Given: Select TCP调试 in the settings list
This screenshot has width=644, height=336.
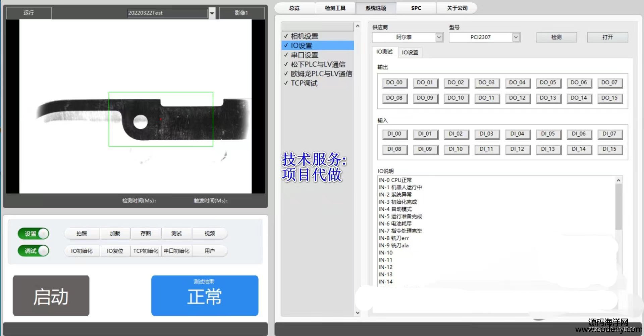Looking at the screenshot, I should [x=318, y=83].
